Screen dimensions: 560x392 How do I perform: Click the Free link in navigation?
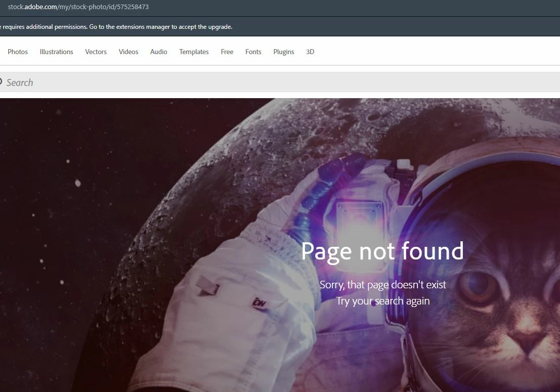pyautogui.click(x=227, y=52)
